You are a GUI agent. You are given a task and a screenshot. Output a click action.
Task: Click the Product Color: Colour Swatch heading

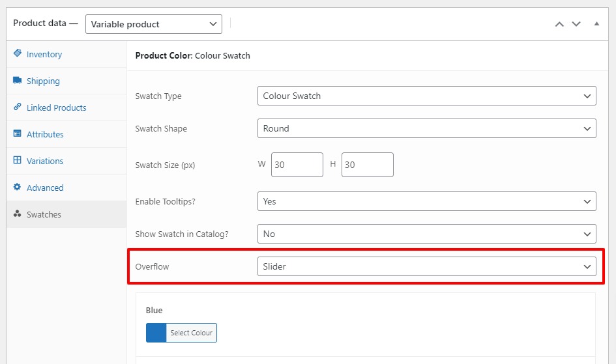click(192, 56)
